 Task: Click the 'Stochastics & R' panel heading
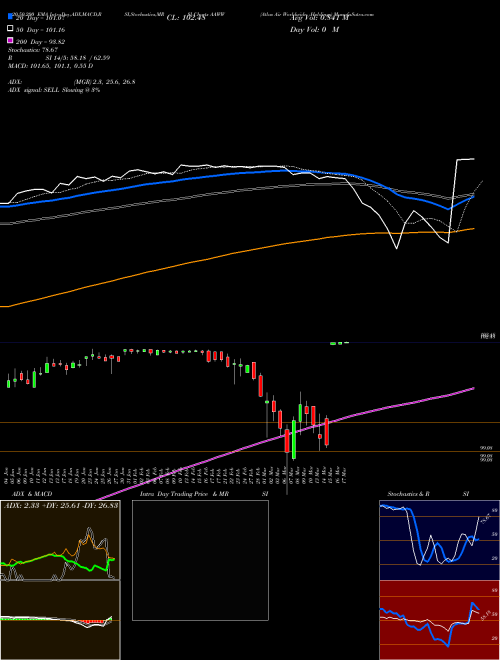[409, 494]
